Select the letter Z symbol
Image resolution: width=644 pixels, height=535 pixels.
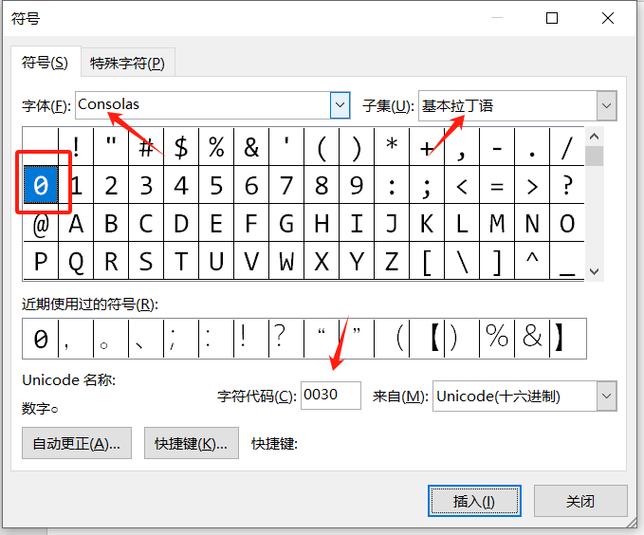tap(392, 261)
